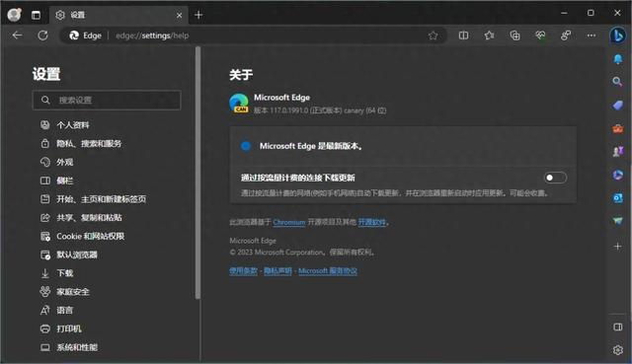The height and width of the screenshot is (364, 632).
Task: Close the 设置 tab
Action: [179, 16]
